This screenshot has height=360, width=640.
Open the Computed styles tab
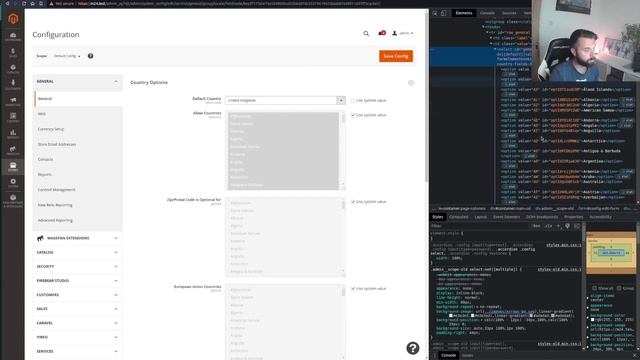pyautogui.click(x=458, y=217)
